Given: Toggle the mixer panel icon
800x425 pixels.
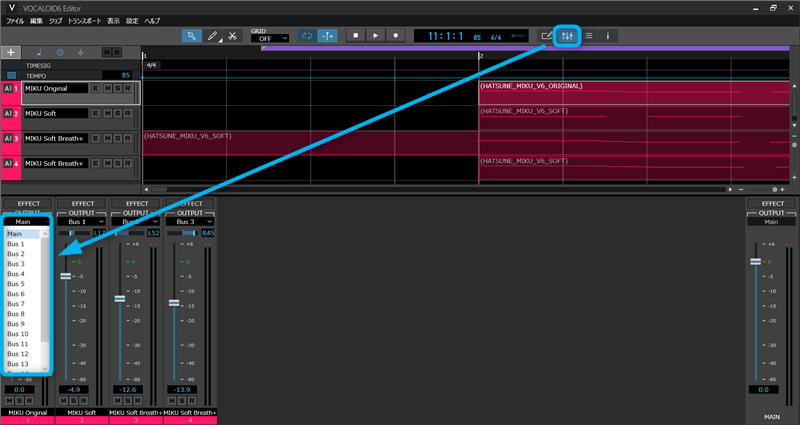Looking at the screenshot, I should (x=567, y=36).
